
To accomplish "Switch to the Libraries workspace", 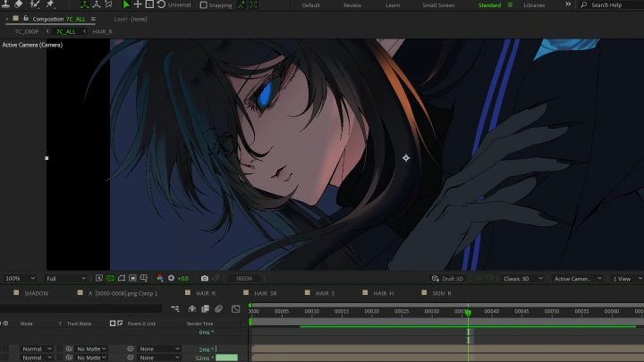I will pyautogui.click(x=534, y=5).
